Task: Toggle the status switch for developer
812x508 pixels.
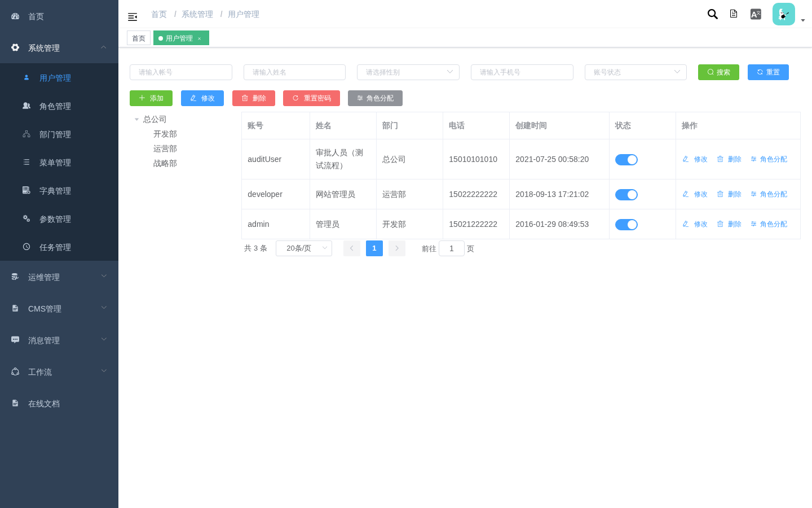Action: point(626,195)
